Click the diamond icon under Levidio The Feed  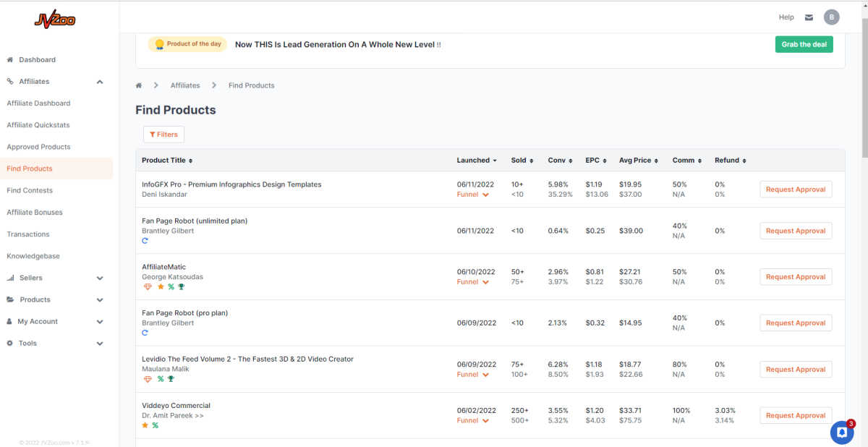[x=148, y=378]
